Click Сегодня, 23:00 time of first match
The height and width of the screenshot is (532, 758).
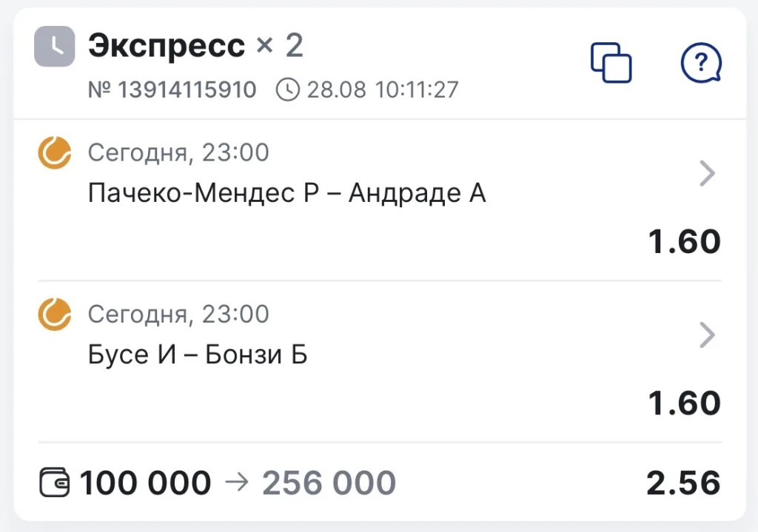coord(178,153)
